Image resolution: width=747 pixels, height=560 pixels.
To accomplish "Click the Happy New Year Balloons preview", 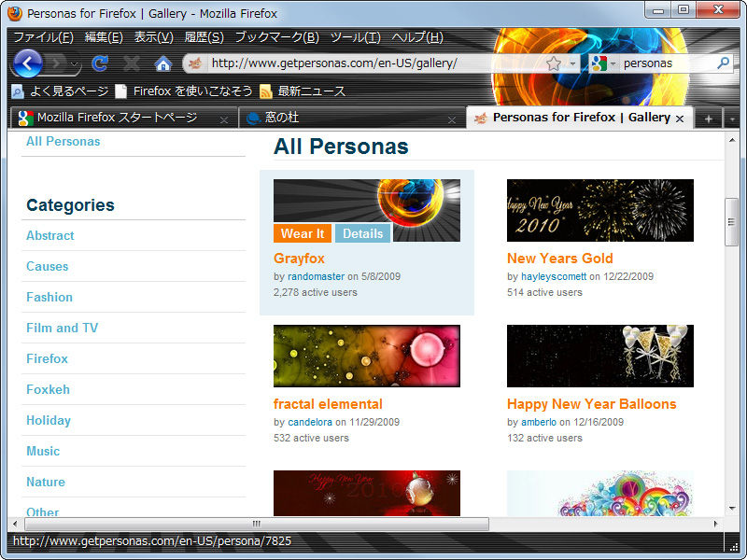I will pos(600,357).
